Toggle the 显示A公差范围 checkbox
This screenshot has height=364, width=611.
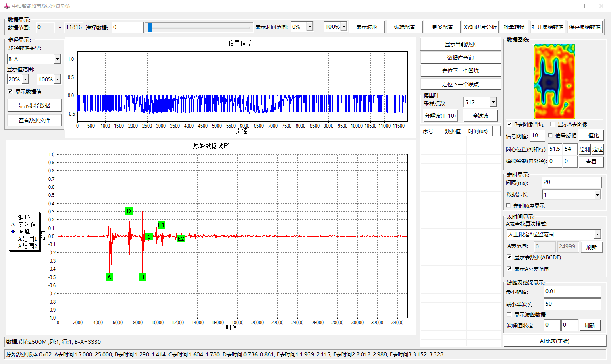pos(509,269)
